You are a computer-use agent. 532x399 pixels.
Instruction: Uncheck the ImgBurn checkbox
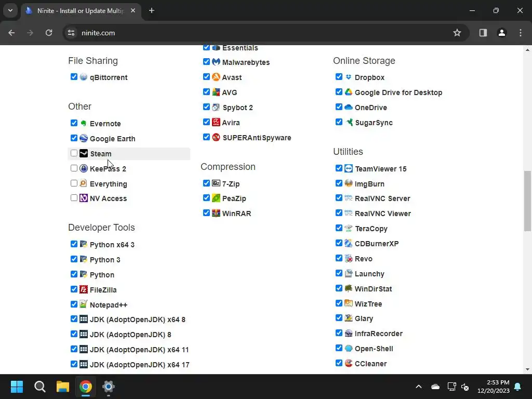coord(339,183)
